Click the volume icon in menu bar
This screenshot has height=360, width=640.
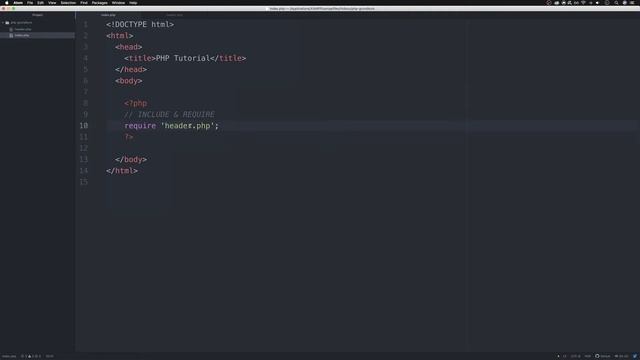(597, 2)
